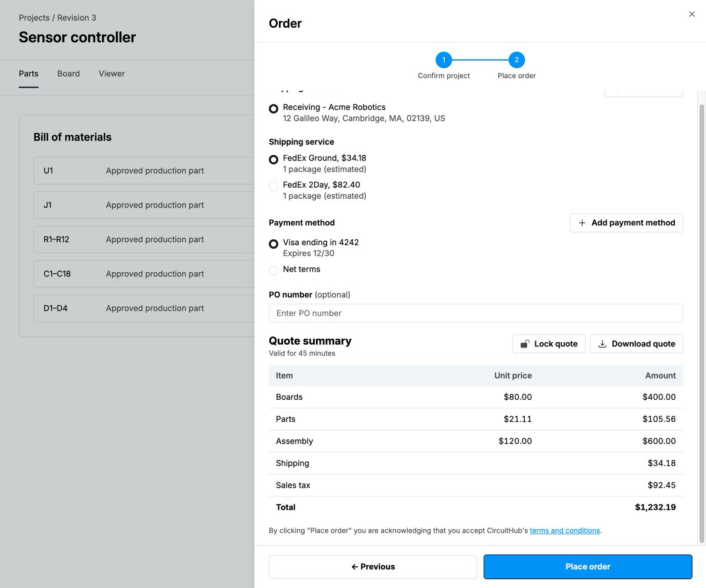Choose FedEx 2Day shipping option

(x=274, y=186)
